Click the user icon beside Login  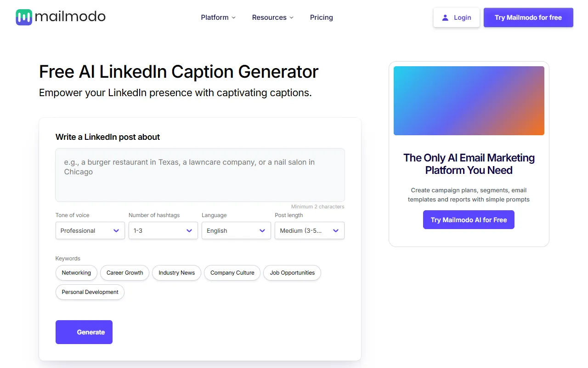[445, 17]
